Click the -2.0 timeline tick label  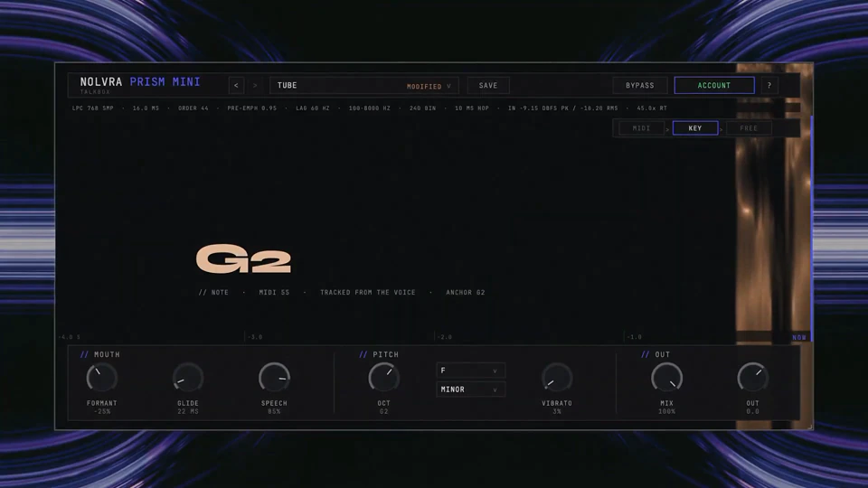coord(445,336)
